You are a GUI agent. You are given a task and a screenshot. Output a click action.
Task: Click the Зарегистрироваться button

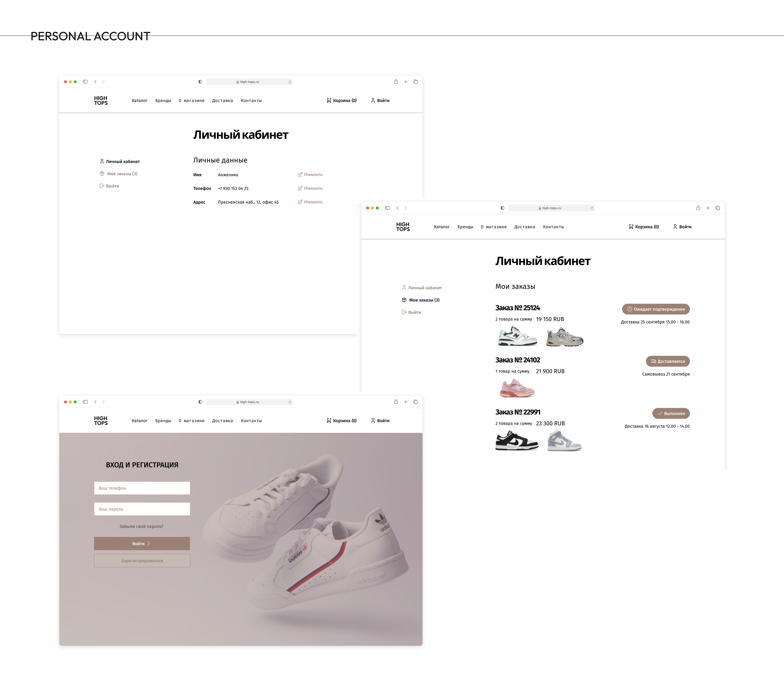tap(142, 561)
